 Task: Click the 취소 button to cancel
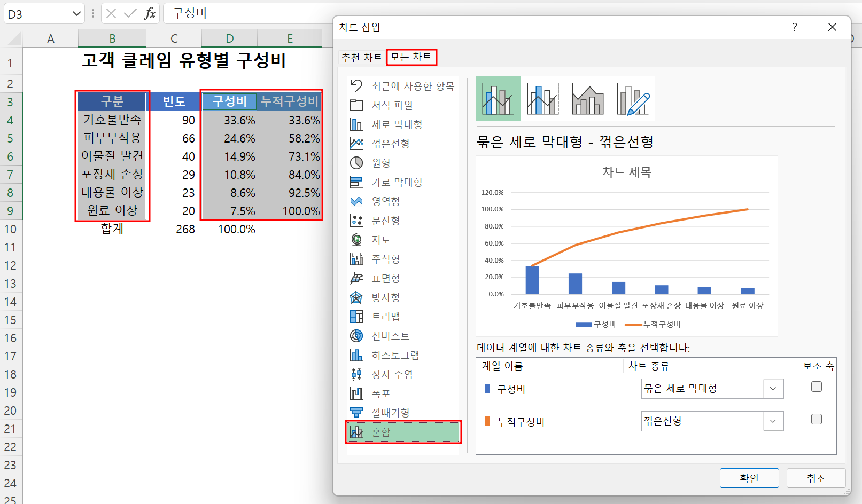tap(816, 478)
